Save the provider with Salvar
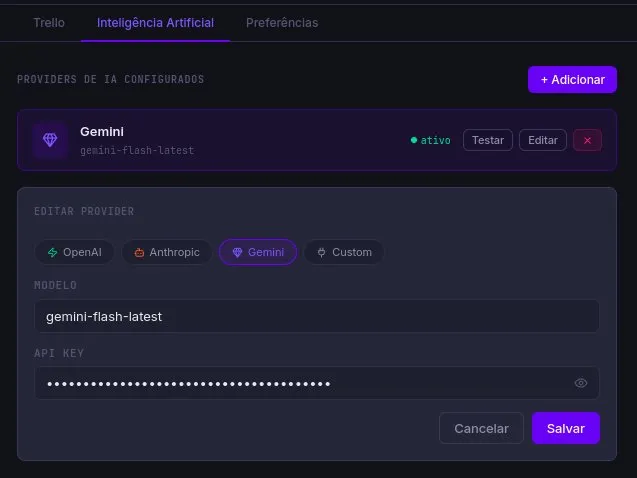The height and width of the screenshot is (478, 637). click(566, 428)
